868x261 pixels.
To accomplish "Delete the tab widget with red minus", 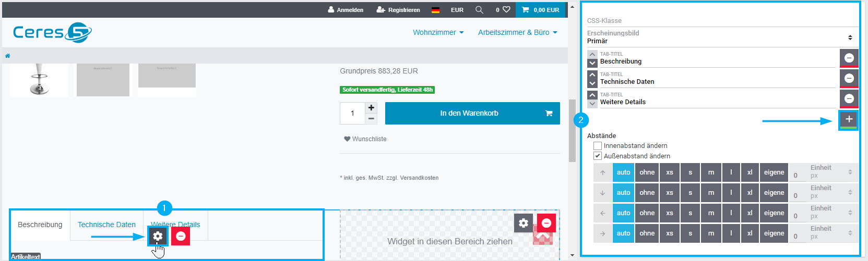I will pos(181,236).
